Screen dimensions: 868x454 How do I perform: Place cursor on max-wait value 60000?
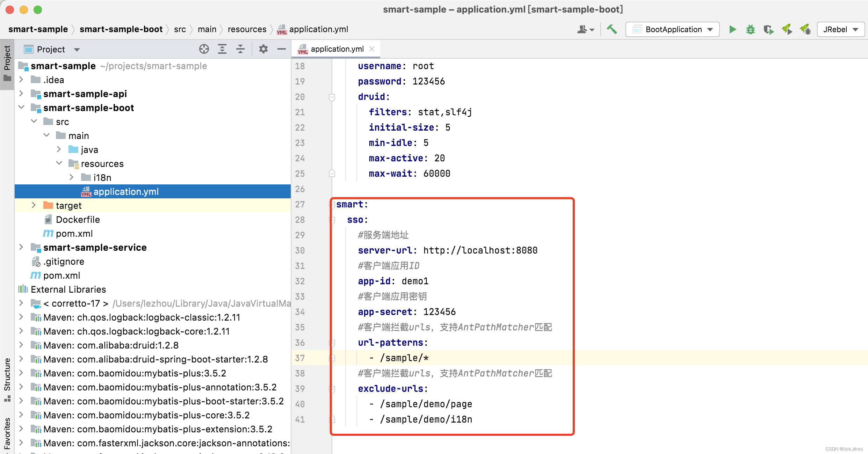pyautogui.click(x=437, y=174)
